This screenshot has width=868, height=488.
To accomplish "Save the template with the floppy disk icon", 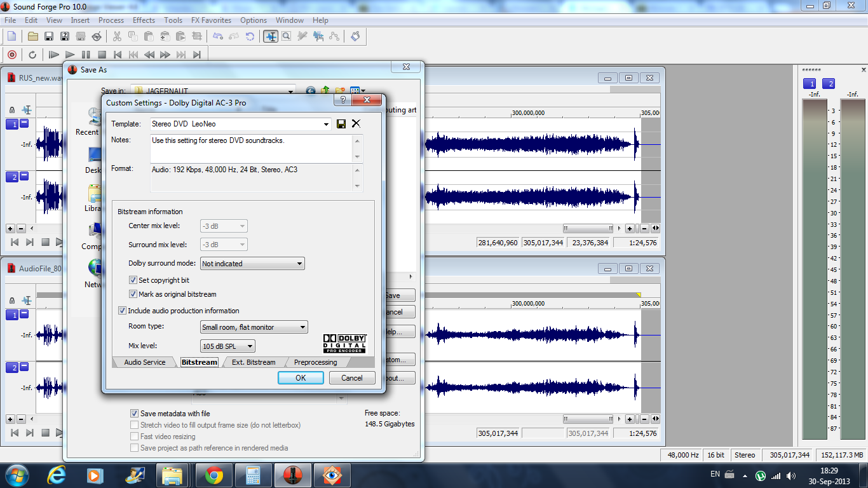I will [341, 124].
